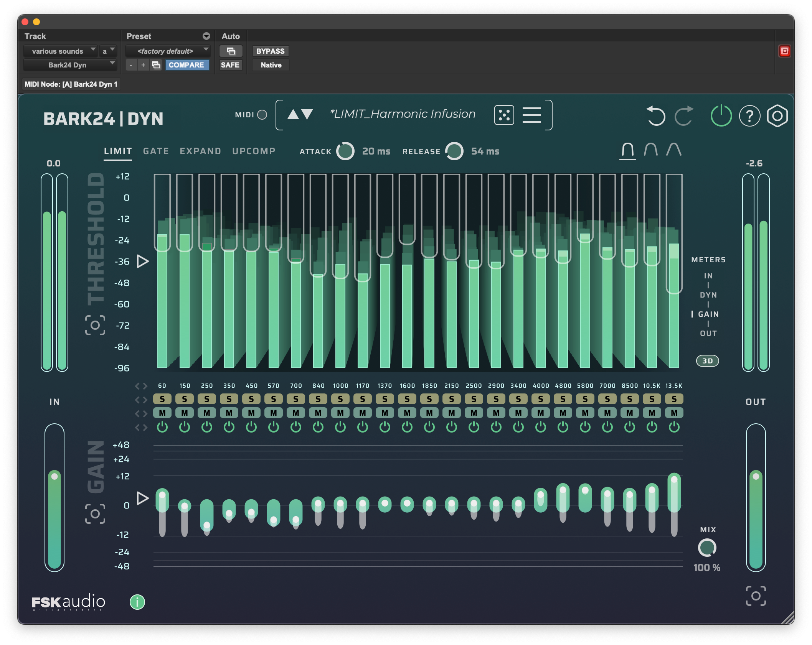Select the DYN meter mode
This screenshot has width=812, height=645.
coord(708,295)
